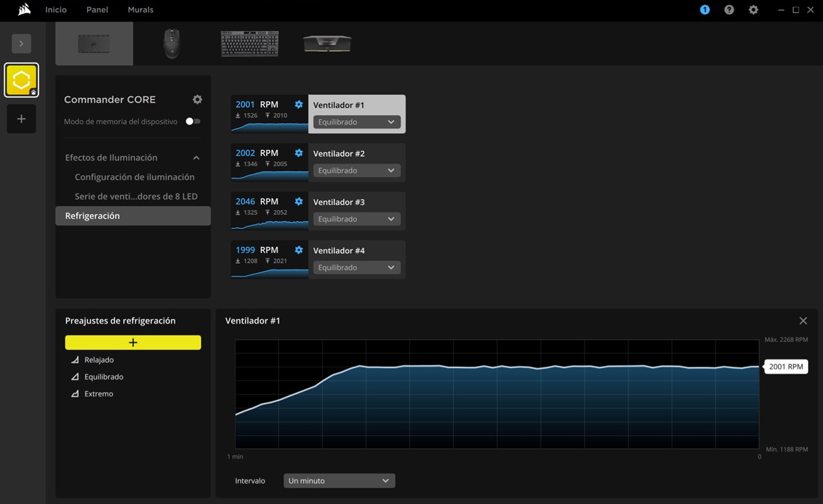This screenshot has width=823, height=504.
Task: Click the yellow profile icon in sidebar
Action: coord(22,80)
